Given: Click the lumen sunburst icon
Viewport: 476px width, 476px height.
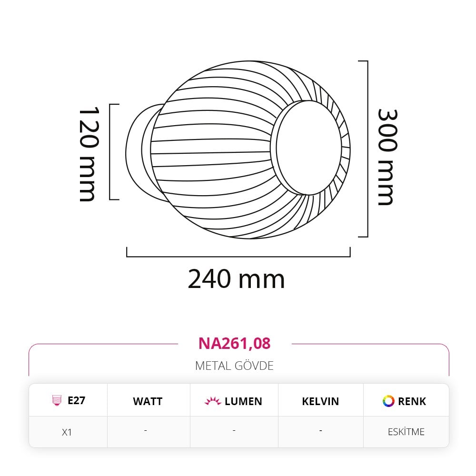Looking at the screenshot, I should pyautogui.click(x=213, y=401).
